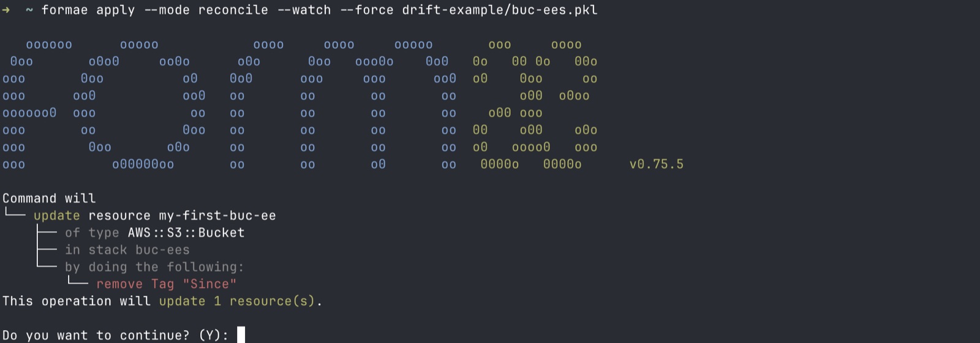Click the "Command will" heading line
This screenshot has width=980, height=343.
pos(49,198)
